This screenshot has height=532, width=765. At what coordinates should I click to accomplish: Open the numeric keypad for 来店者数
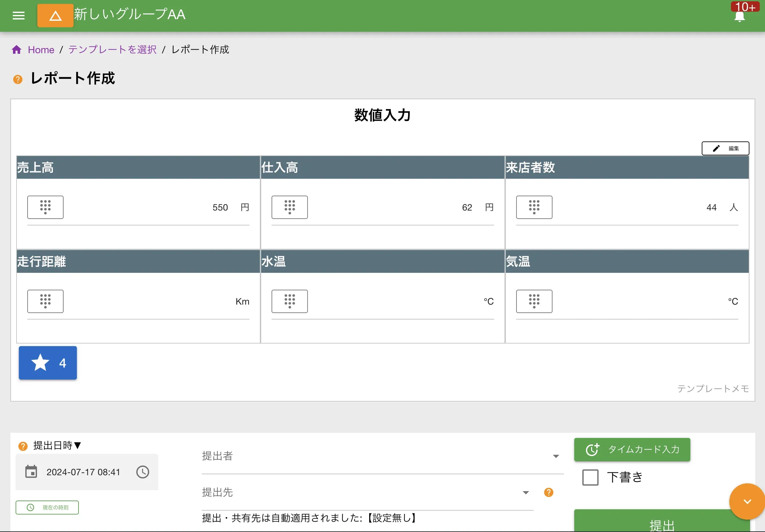coord(534,207)
